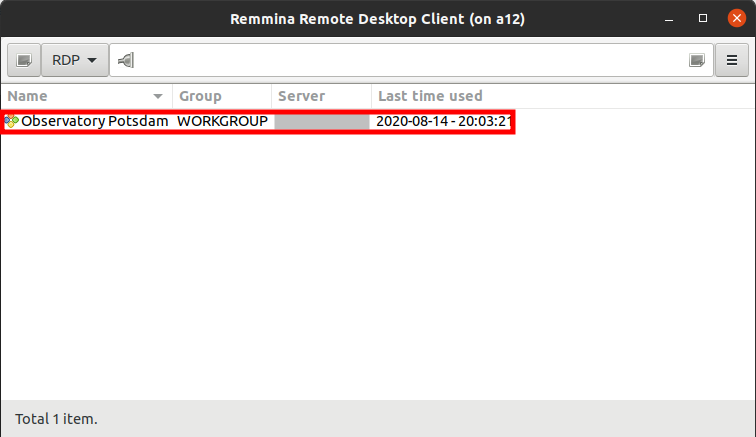Click the redacted server cell of the row

click(x=321, y=122)
